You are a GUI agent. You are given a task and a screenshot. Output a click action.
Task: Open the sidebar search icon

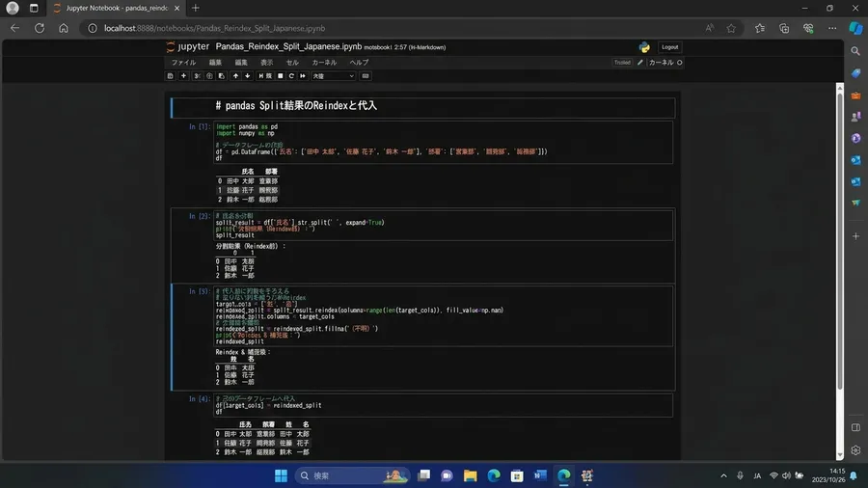855,51
